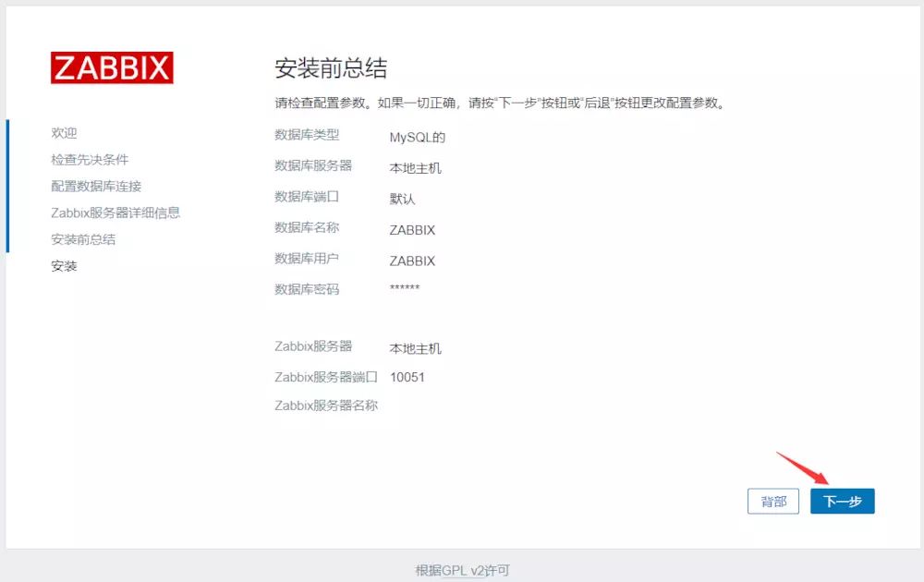Click the 数据库名称 label
924x582 pixels.
click(x=307, y=227)
